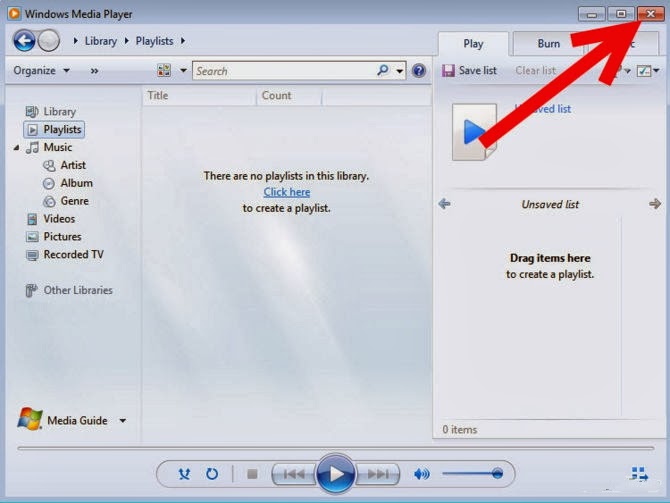Switch to the Burn tab
Viewport: 670px width, 503px height.
[x=548, y=44]
